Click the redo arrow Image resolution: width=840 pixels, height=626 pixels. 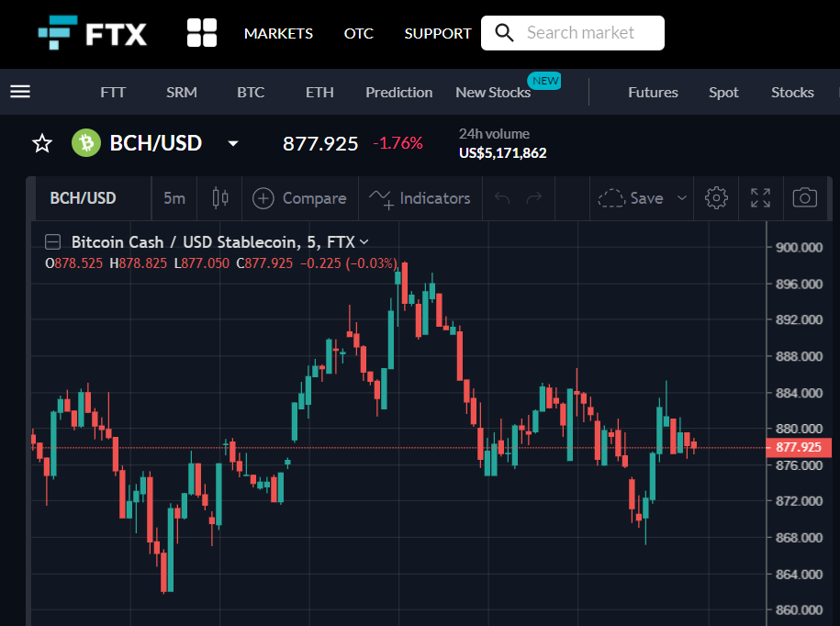[x=534, y=198]
